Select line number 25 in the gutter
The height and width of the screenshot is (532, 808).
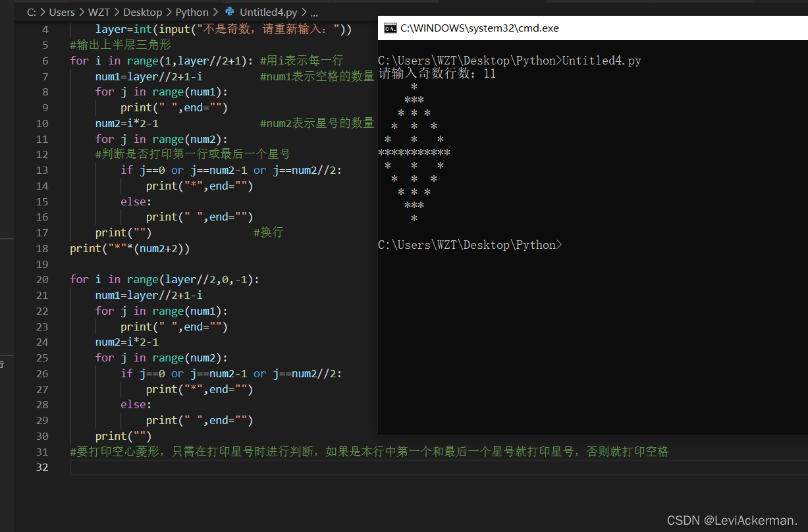click(x=42, y=358)
